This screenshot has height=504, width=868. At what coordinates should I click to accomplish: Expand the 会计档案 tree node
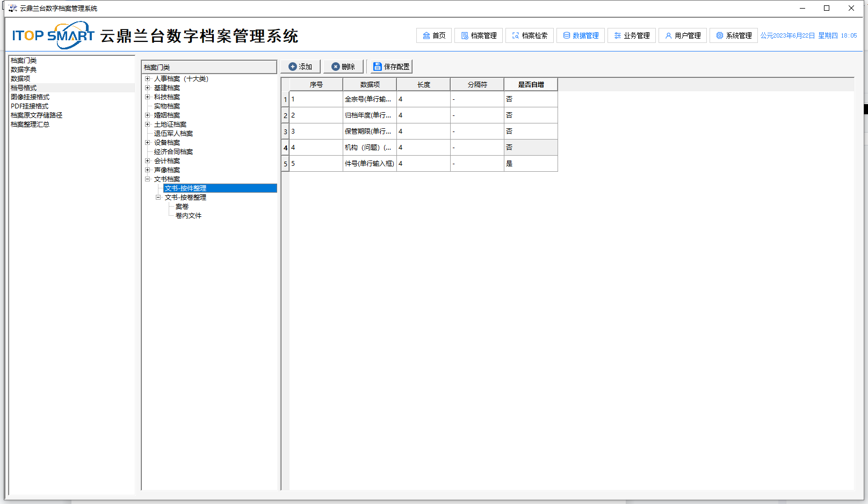pos(147,161)
